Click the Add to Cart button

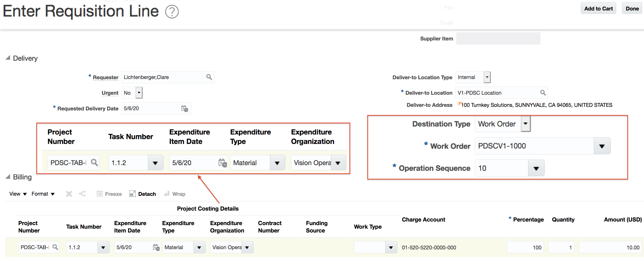click(598, 9)
